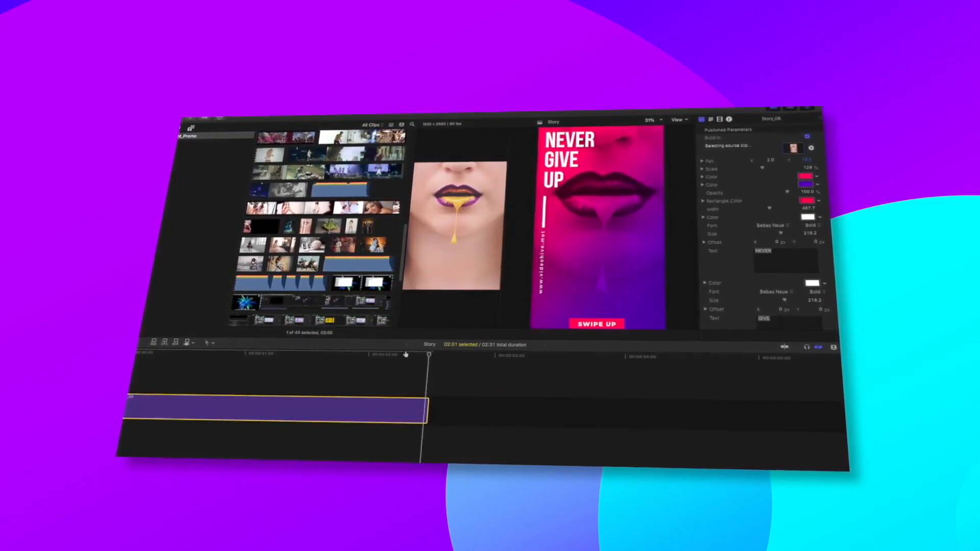Click the overwrite clip edit icon
980x551 pixels.
click(187, 342)
